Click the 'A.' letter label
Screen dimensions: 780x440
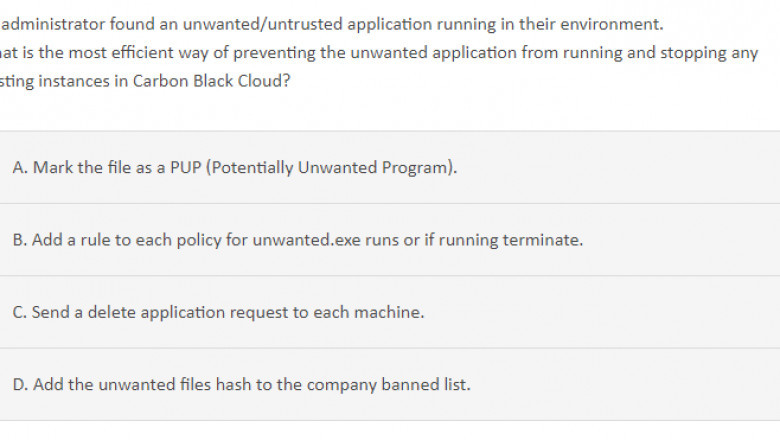click(20, 168)
